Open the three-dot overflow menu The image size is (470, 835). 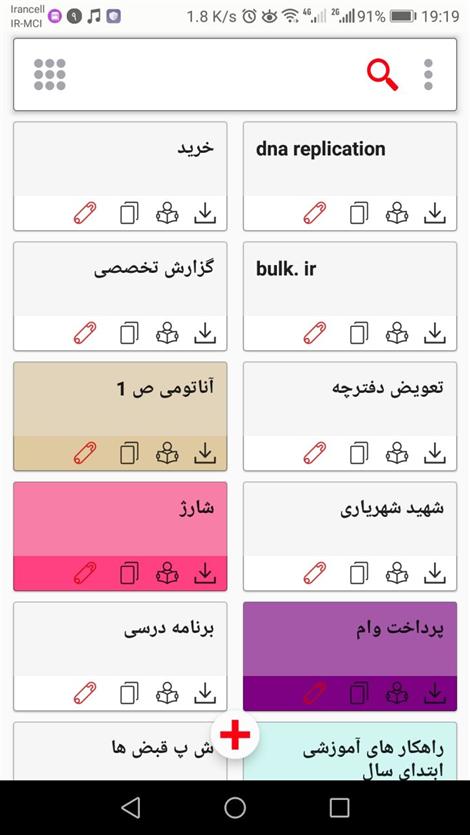point(428,75)
